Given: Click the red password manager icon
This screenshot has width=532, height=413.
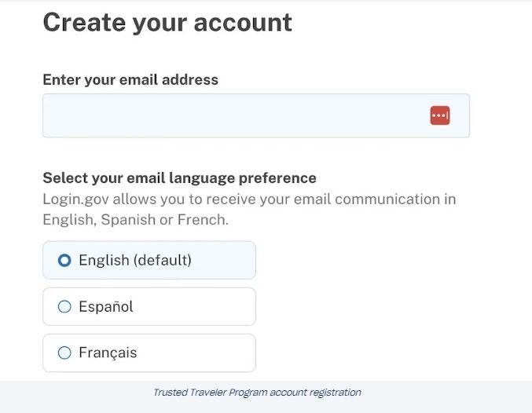Looking at the screenshot, I should point(440,116).
